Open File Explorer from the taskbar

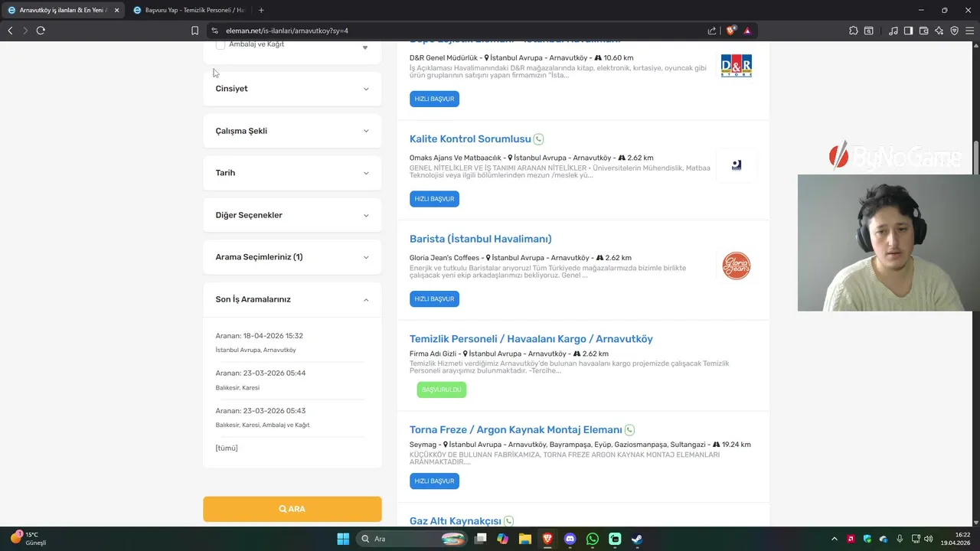click(x=524, y=539)
